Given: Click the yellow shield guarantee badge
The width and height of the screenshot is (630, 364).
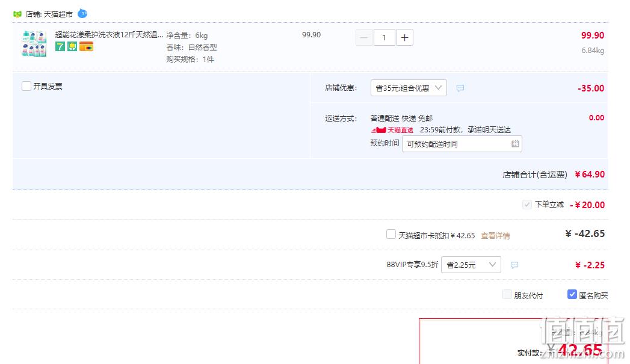Looking at the screenshot, I should point(72,46).
